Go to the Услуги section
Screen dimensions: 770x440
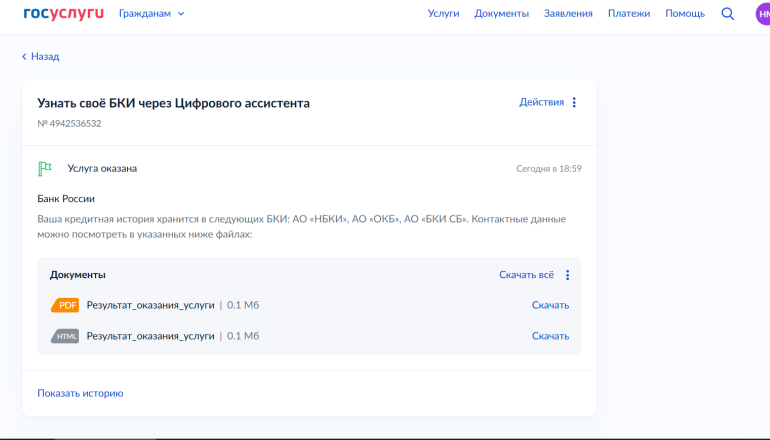(x=443, y=14)
